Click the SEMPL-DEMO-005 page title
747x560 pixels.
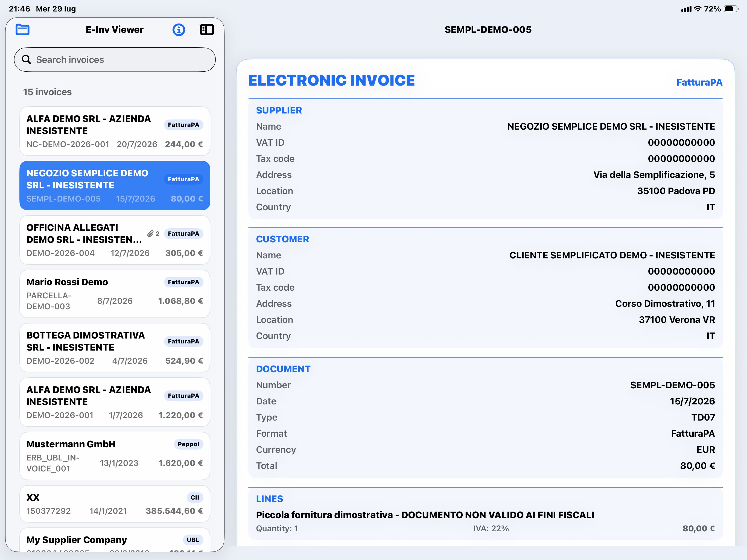488,30
